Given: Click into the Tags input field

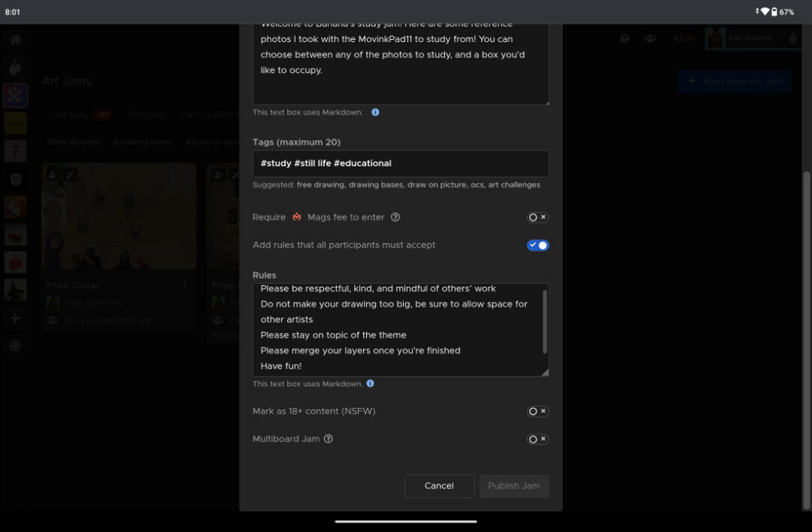Looking at the screenshot, I should coord(400,163).
